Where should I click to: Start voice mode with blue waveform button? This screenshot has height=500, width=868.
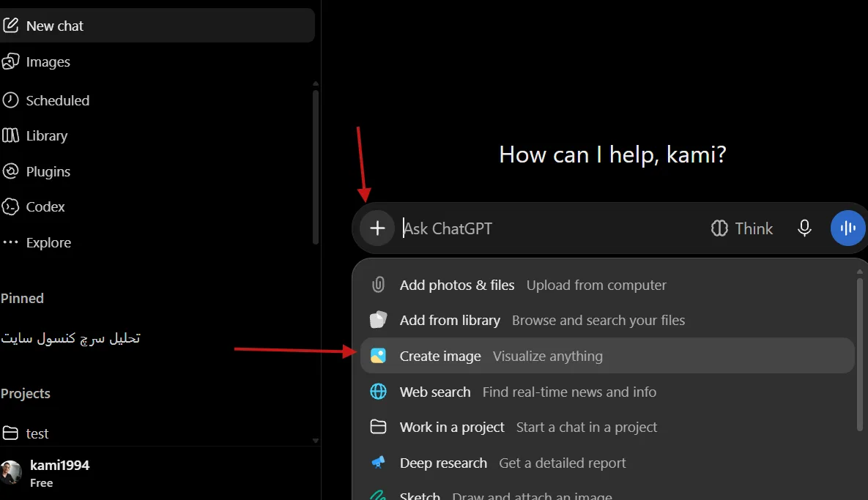click(847, 228)
